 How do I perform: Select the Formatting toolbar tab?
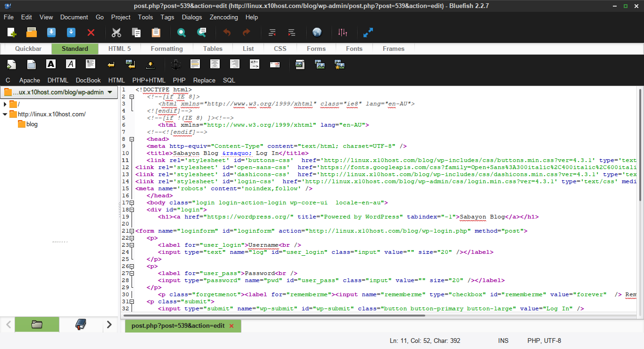[x=167, y=49]
